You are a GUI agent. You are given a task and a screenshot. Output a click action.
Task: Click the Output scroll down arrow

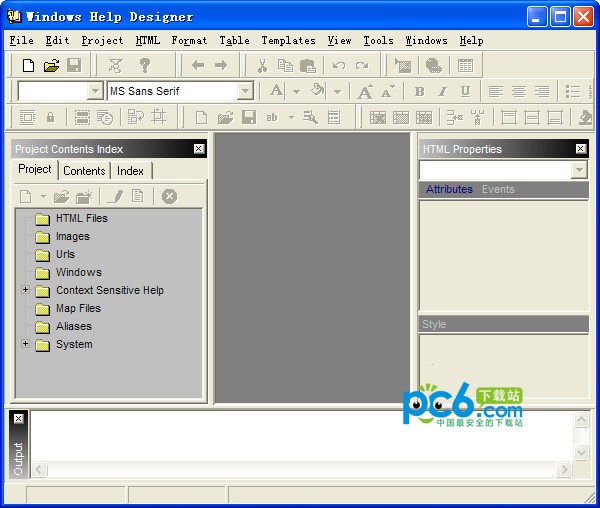[x=581, y=453]
